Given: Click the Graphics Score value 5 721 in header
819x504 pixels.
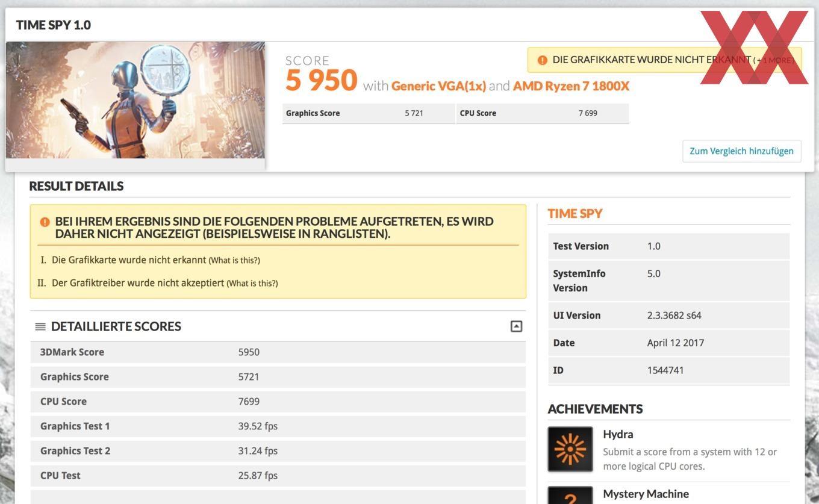Looking at the screenshot, I should click(414, 113).
